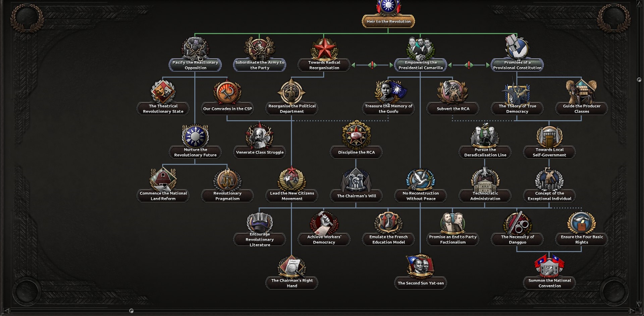Click the 'Subvert the RCA' name plate
This screenshot has width=644, height=316.
[453, 109]
